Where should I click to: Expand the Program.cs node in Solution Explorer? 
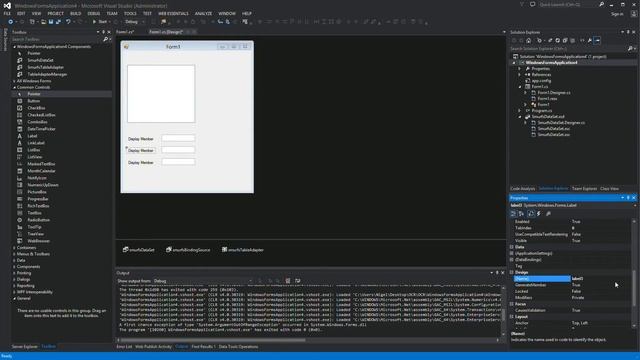coord(520,111)
